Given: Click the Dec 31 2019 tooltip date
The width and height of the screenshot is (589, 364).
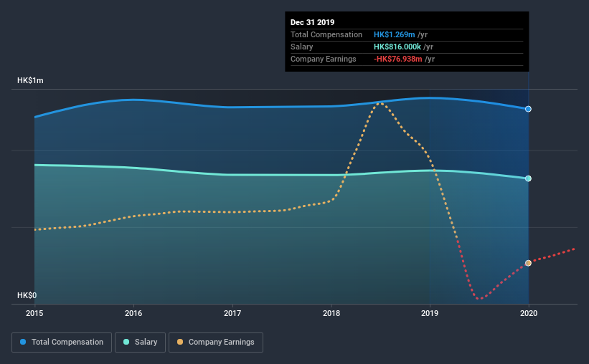Looking at the screenshot, I should pyautogui.click(x=313, y=22).
